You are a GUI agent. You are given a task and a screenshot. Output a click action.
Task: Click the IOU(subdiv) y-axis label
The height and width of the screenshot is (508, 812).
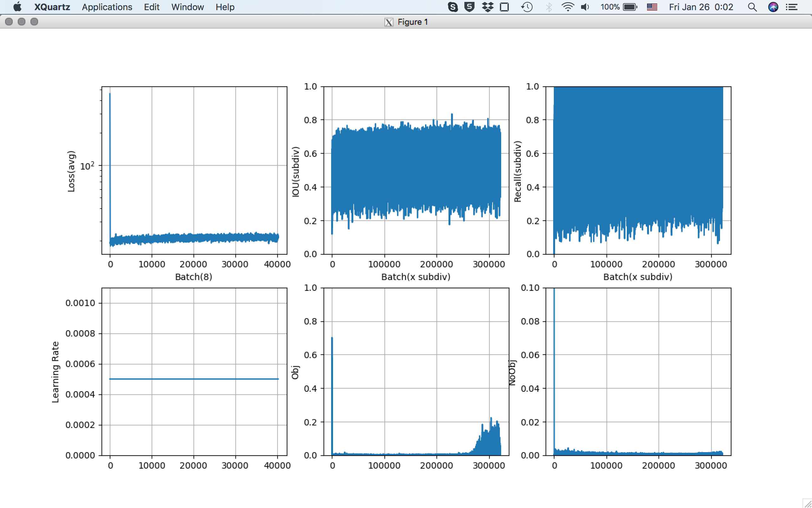tap(295, 172)
